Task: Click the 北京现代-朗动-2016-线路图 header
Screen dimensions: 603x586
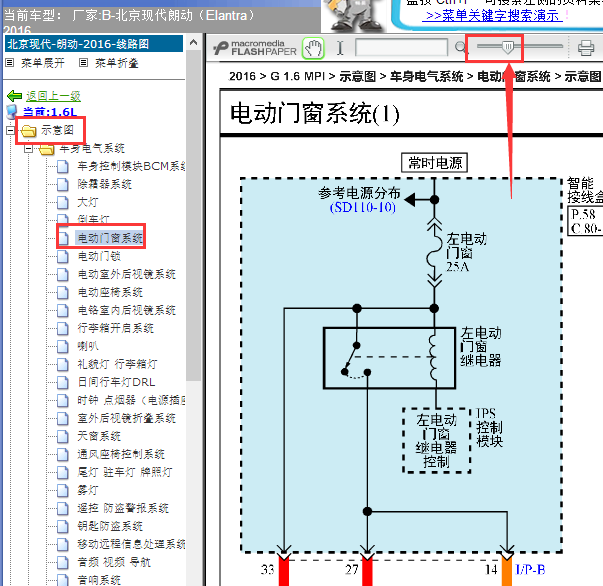Action: pyautogui.click(x=94, y=44)
